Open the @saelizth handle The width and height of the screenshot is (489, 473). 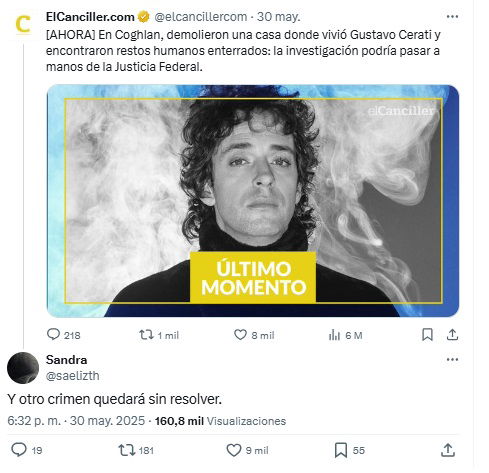pyautogui.click(x=73, y=376)
